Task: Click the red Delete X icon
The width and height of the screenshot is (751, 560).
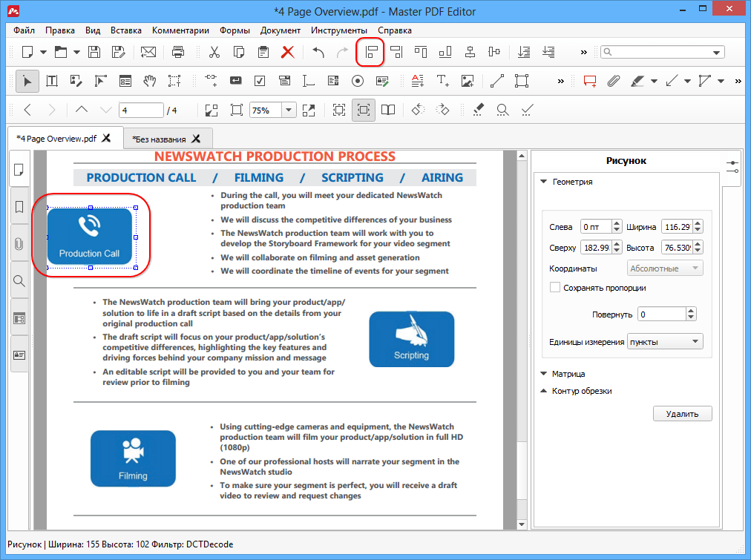Action: point(288,52)
